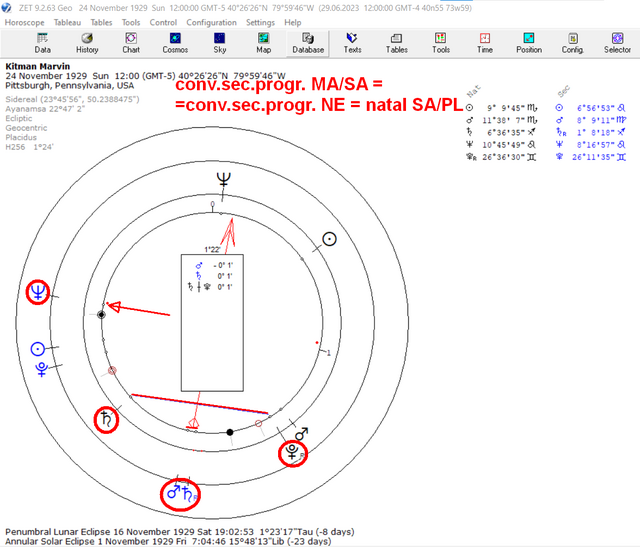Click the 1°22' orb label on chart

pyautogui.click(x=212, y=249)
